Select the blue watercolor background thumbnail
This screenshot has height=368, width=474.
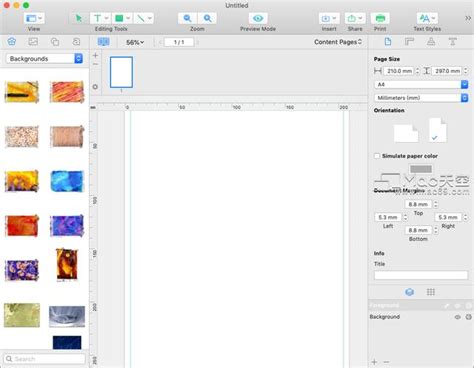[67, 181]
